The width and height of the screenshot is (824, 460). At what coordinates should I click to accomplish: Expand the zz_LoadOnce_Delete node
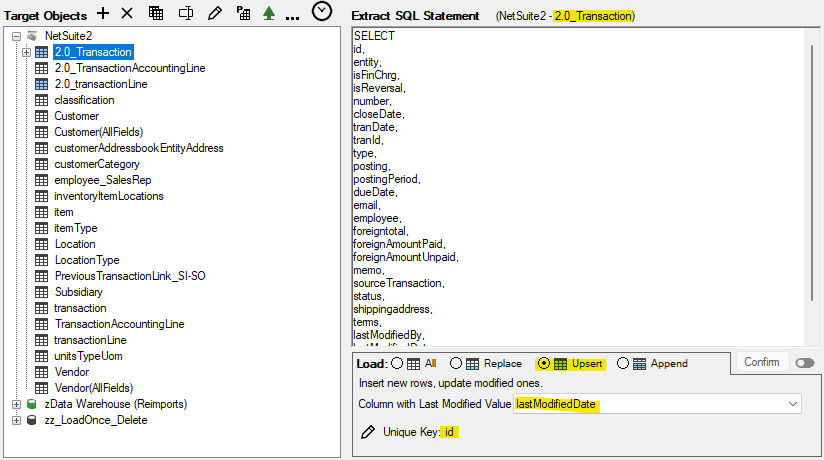17,420
